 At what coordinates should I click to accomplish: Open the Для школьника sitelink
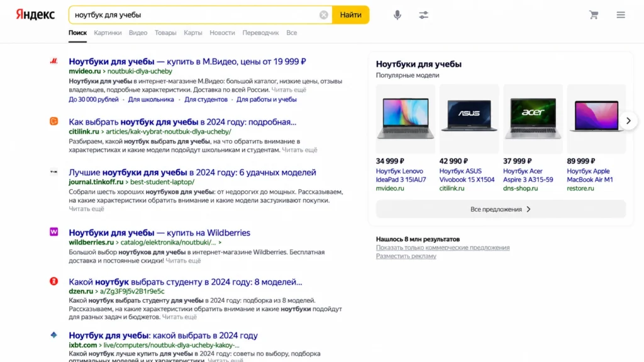click(151, 99)
